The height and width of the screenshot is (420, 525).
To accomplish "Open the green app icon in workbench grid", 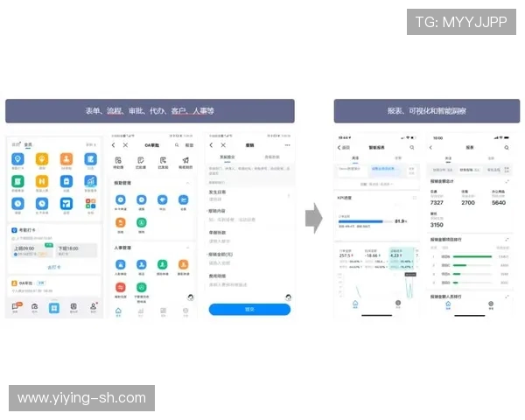I will [17, 181].
